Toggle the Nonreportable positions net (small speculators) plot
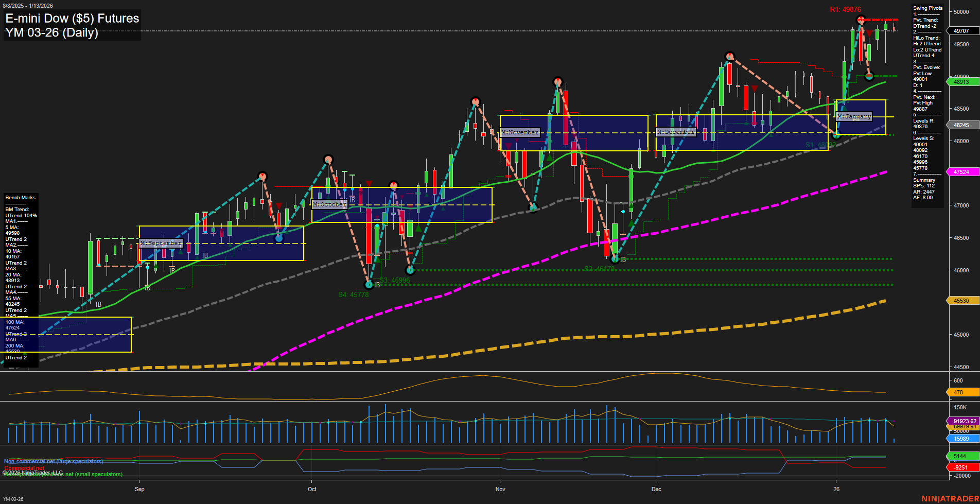980x504 pixels. point(63,474)
